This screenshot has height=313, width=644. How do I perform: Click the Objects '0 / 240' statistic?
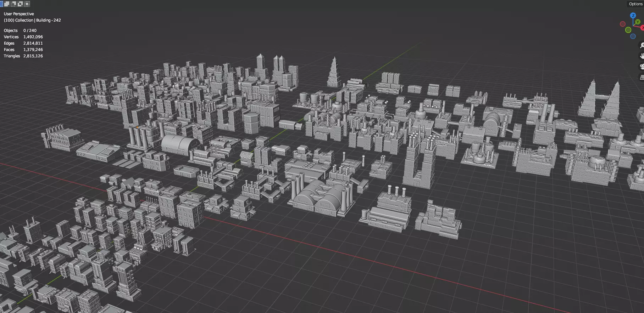tap(30, 30)
